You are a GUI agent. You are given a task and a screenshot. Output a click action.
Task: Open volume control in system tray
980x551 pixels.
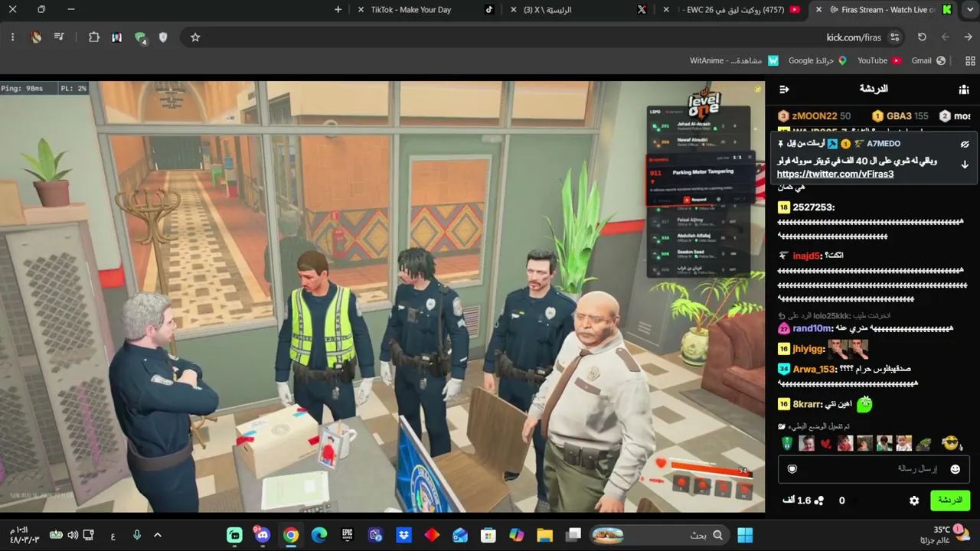[x=73, y=536]
